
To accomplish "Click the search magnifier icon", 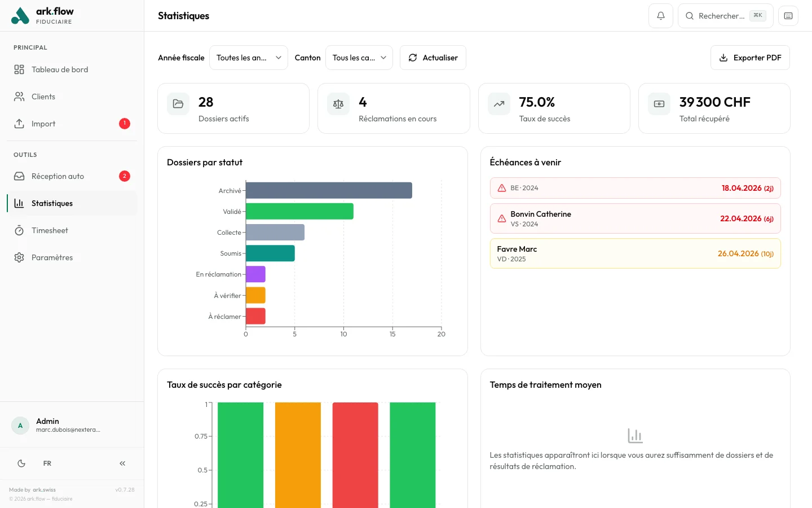I will (x=690, y=16).
